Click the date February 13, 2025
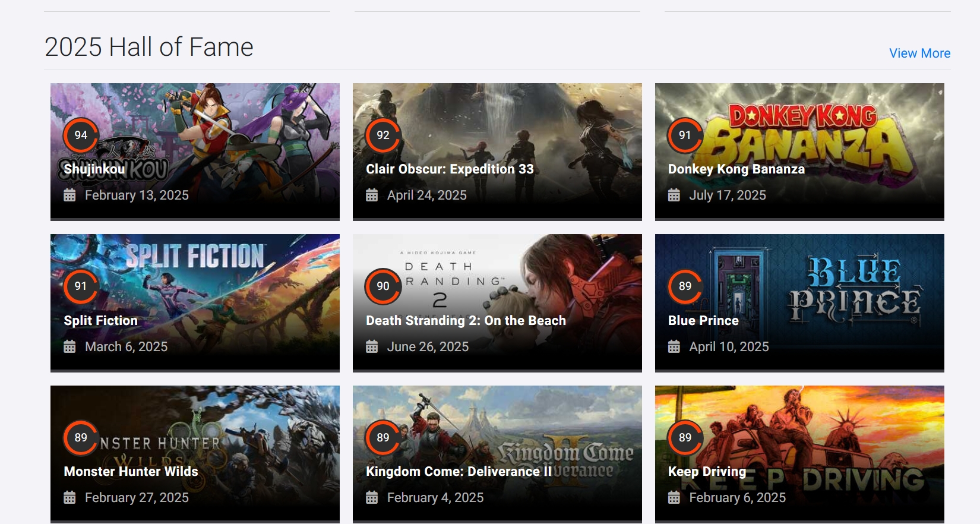The width and height of the screenshot is (980, 524). (x=137, y=195)
